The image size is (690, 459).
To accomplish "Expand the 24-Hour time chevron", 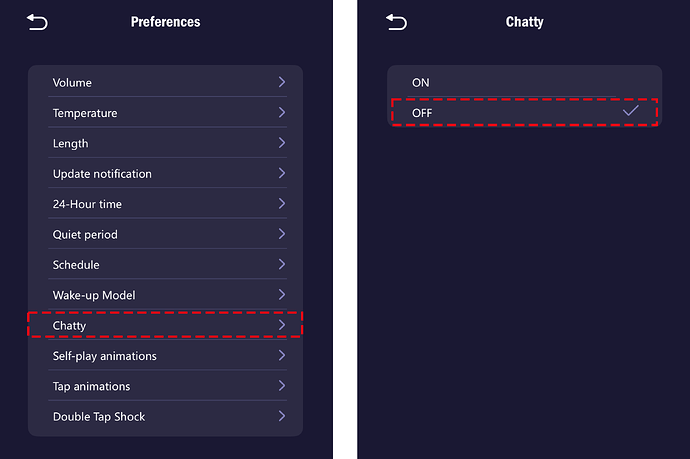I will click(x=282, y=204).
